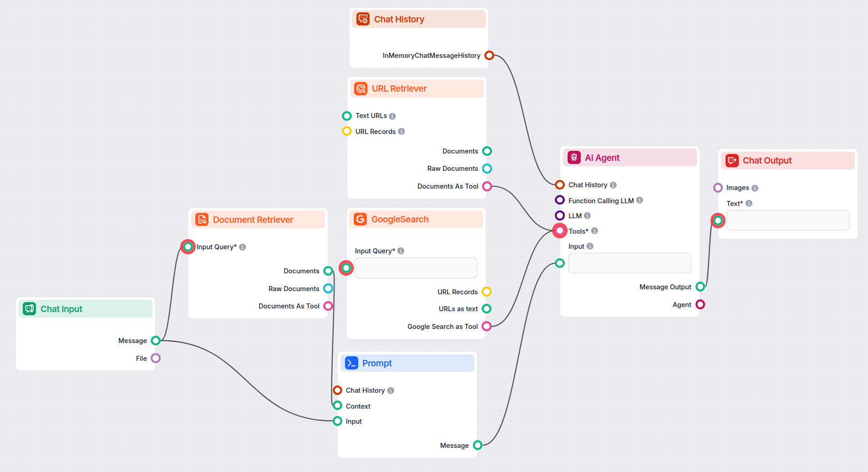Select GoogleSearch Input Query port
This screenshot has width=868, height=472.
point(346,268)
